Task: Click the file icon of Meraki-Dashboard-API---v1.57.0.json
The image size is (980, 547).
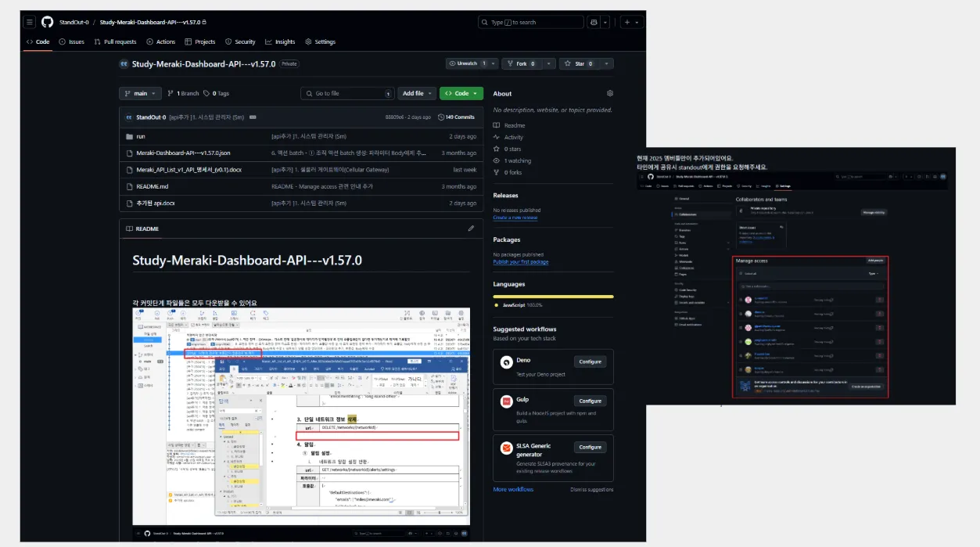Action: click(x=130, y=153)
